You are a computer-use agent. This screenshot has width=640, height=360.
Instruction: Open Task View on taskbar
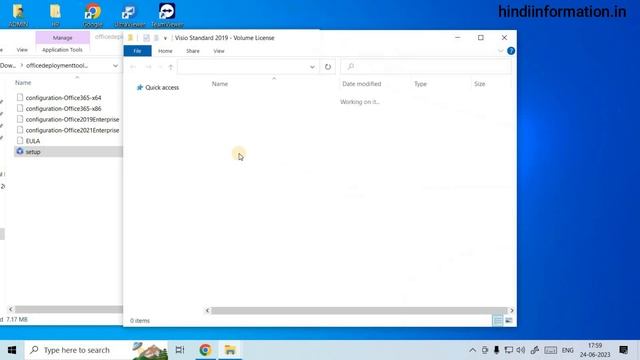[x=180, y=350]
